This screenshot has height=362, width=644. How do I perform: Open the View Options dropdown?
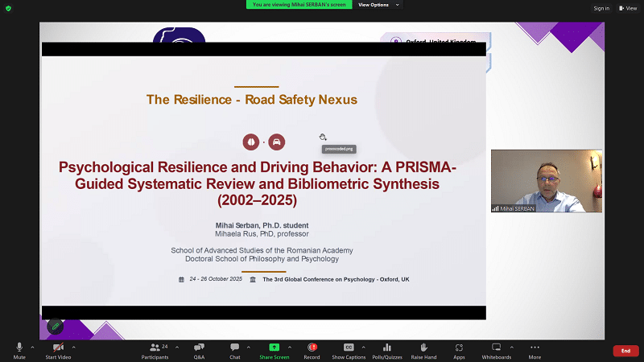(377, 5)
